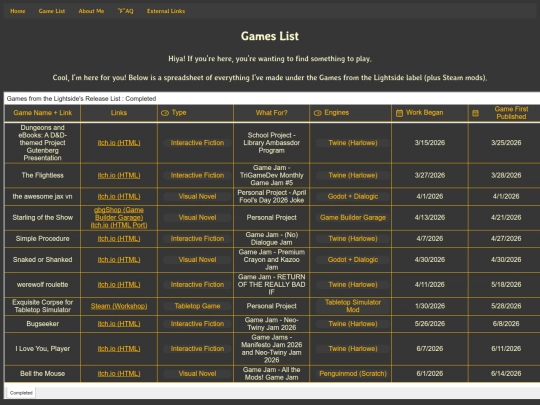Click the calendar icon beside Work Began
Screen dimensions: 540x405
(399, 113)
